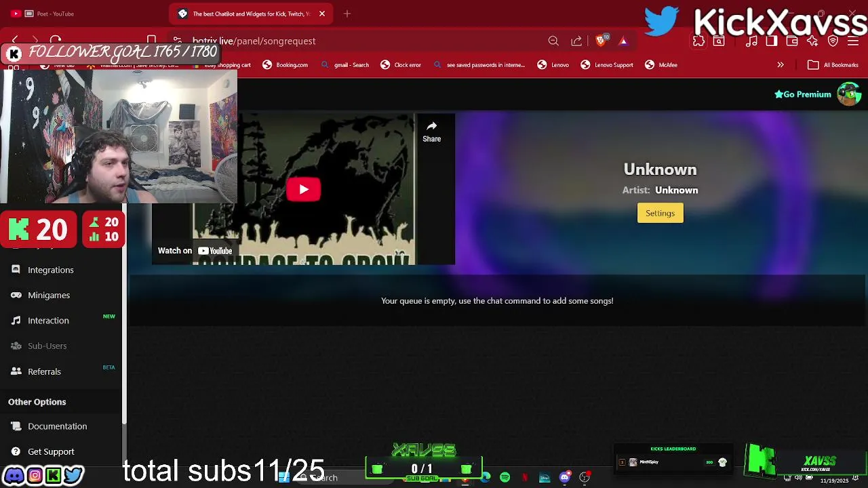This screenshot has width=868, height=488.
Task: Open the Clock error bookmark
Action: pyautogui.click(x=401, y=65)
